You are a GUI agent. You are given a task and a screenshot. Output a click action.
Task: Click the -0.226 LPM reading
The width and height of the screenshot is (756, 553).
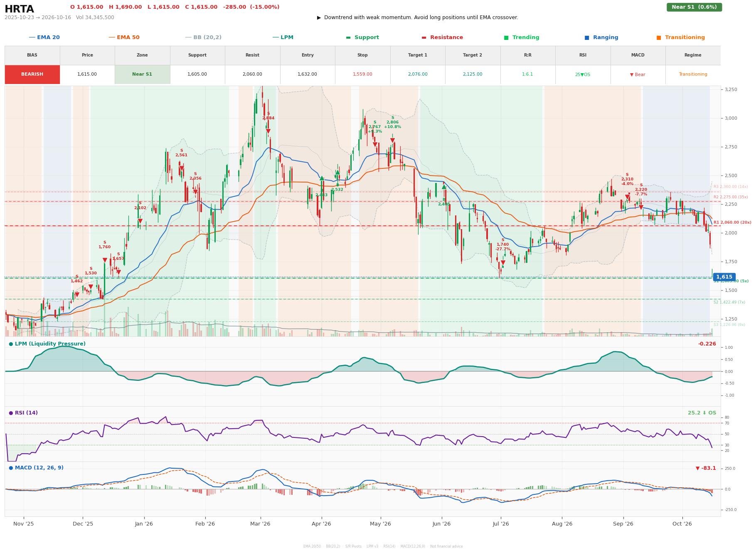click(x=707, y=344)
